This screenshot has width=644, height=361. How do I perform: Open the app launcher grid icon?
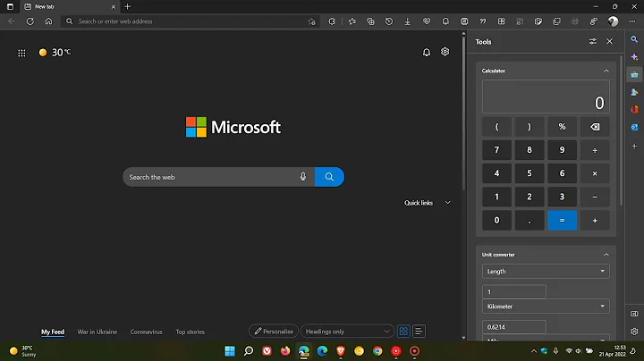click(21, 53)
